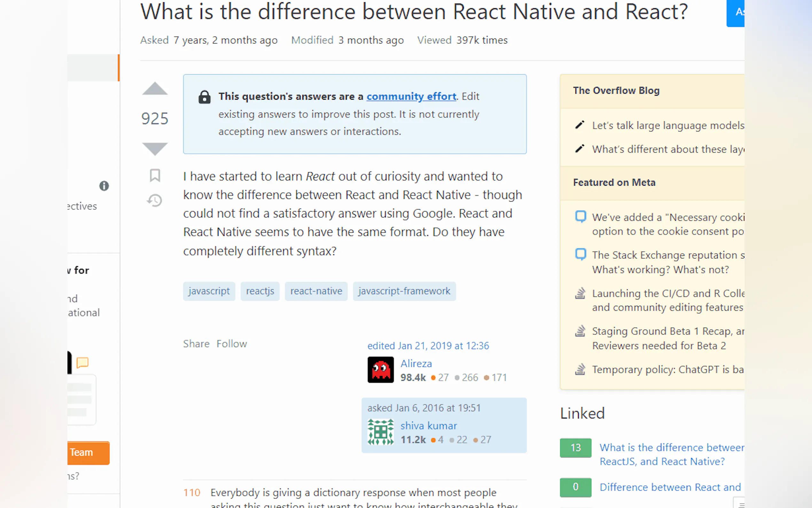This screenshot has height=508, width=812.
Task: Click Share under the question
Action: point(196,344)
